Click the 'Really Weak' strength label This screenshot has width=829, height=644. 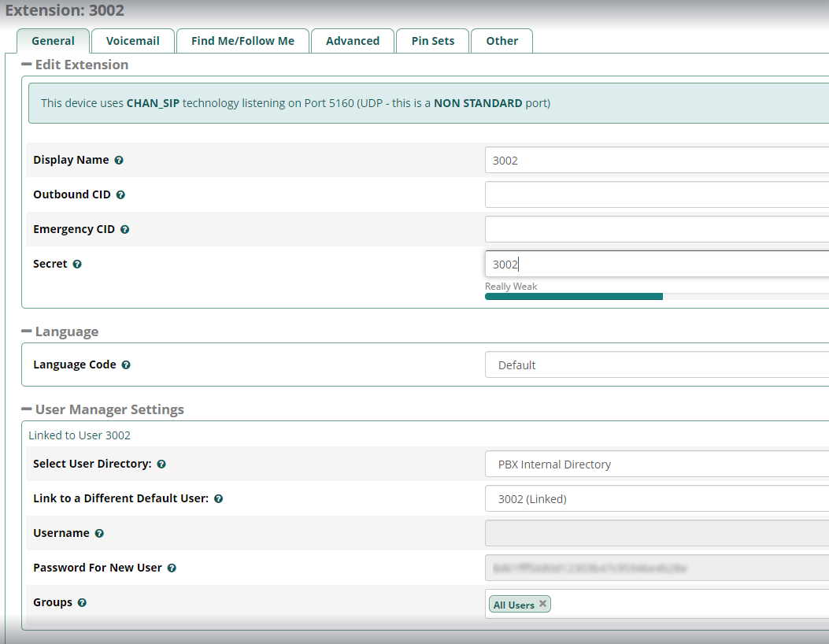[x=511, y=287]
